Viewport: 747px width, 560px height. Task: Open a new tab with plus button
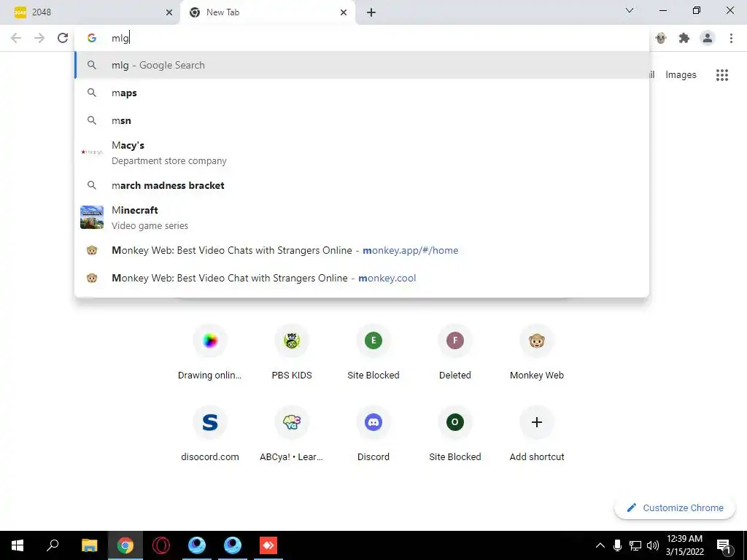coord(371,12)
